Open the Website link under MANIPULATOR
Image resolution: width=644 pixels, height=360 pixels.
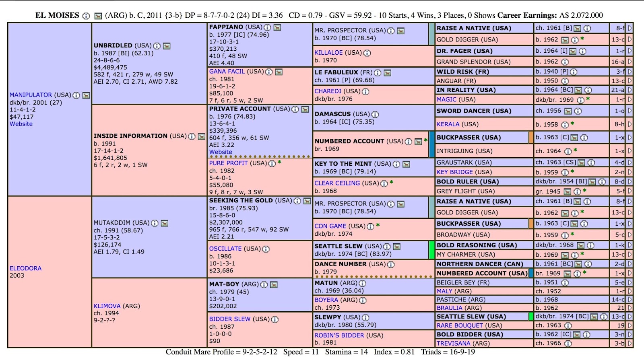coord(21,124)
